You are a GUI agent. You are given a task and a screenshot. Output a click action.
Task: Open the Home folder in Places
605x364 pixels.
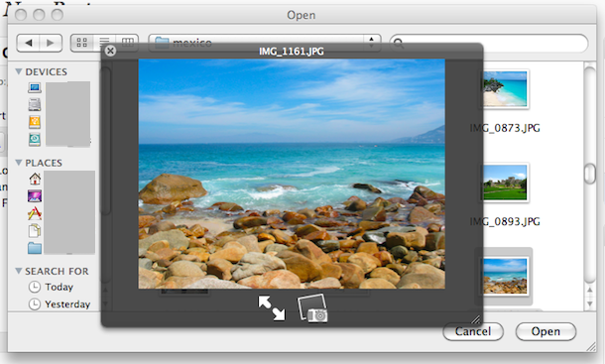point(35,179)
